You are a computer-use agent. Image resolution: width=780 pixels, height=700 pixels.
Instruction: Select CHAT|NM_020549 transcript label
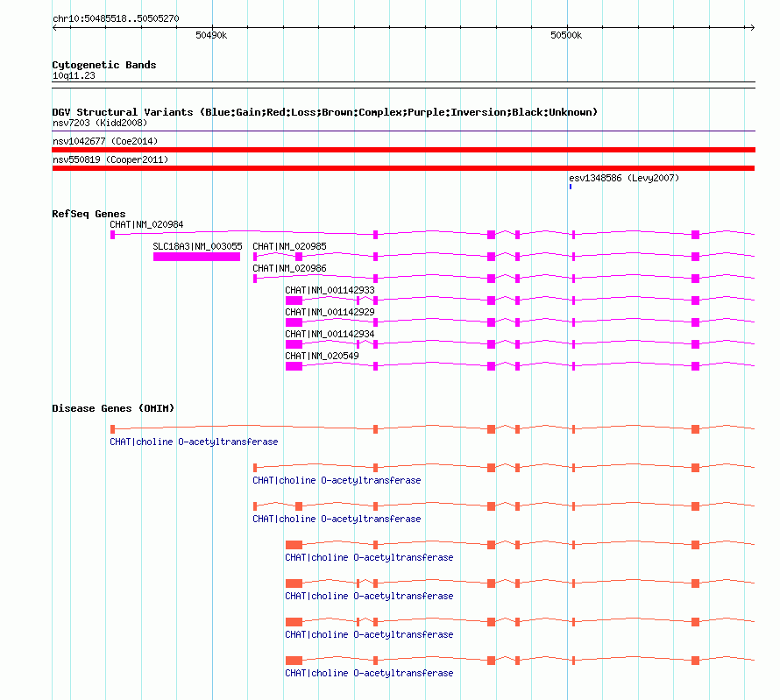(322, 356)
